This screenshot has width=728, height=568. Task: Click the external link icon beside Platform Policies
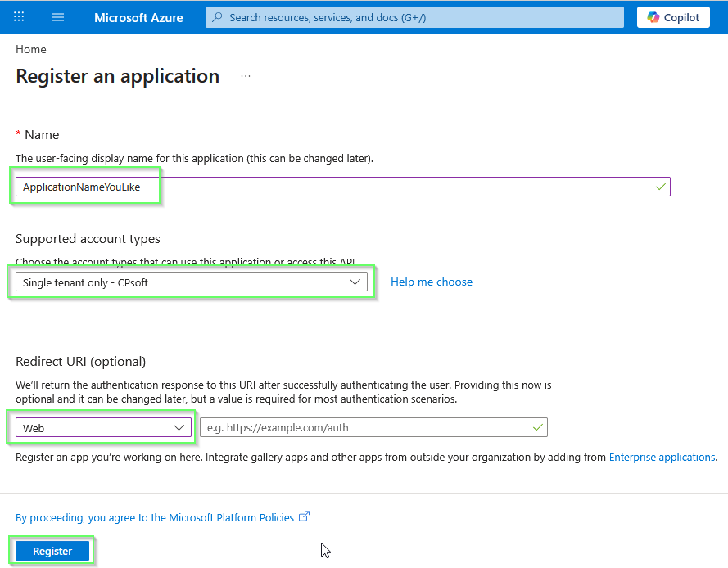(304, 516)
